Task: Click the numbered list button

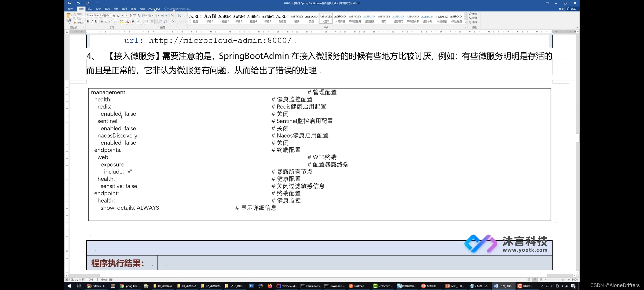Action: click(x=150, y=16)
